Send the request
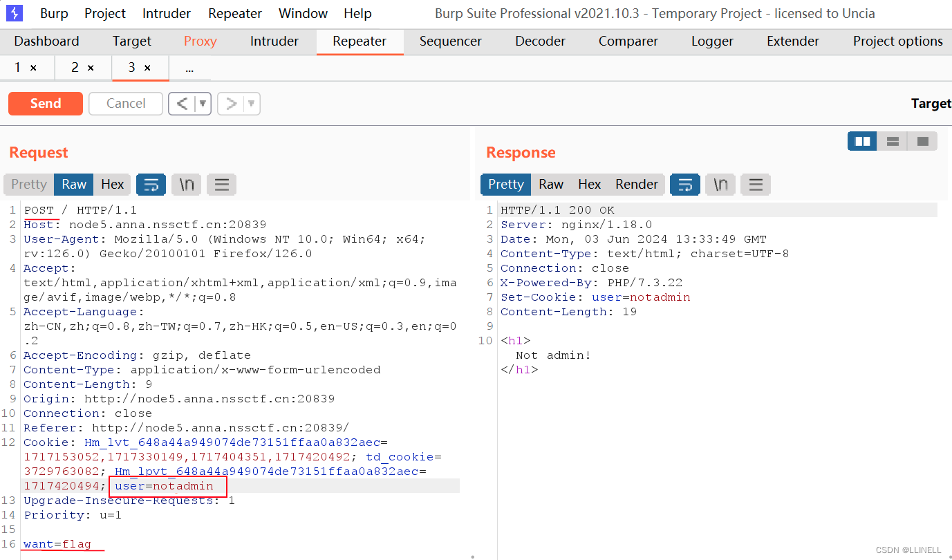Image resolution: width=952 pixels, height=560 pixels. [46, 104]
